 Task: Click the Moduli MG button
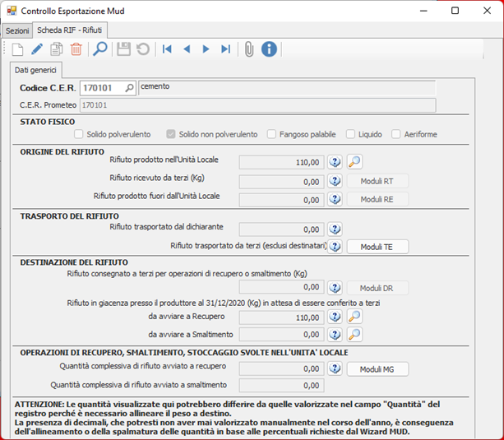pos(377,369)
